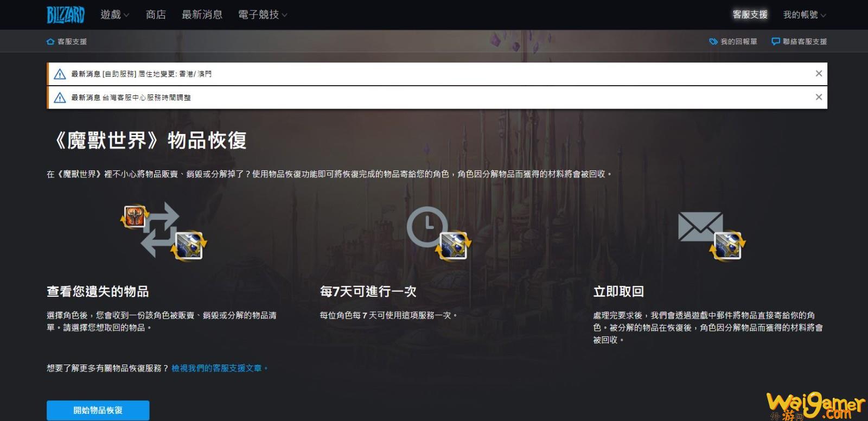Open the 遊戲 dropdown menu
The height and width of the screenshot is (421, 868).
pyautogui.click(x=114, y=15)
